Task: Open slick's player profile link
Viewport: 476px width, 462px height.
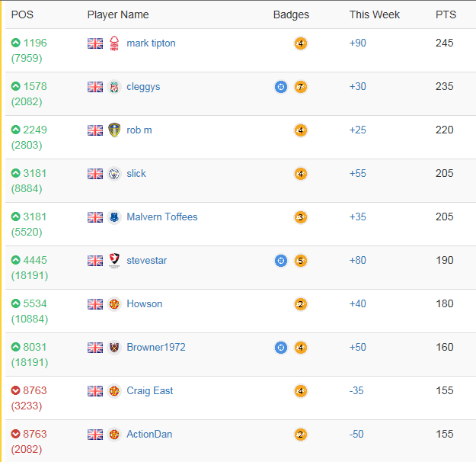Action: point(136,174)
